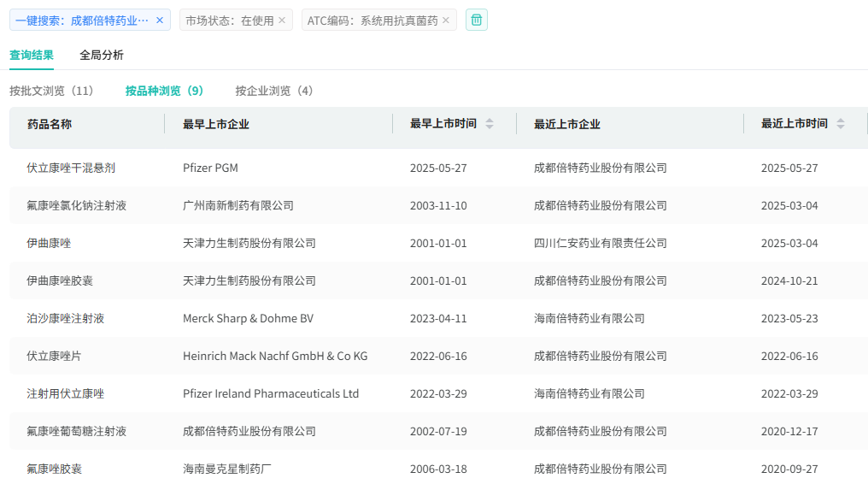Switch to the 全局分析 tab
The image size is (868, 484).
click(102, 55)
